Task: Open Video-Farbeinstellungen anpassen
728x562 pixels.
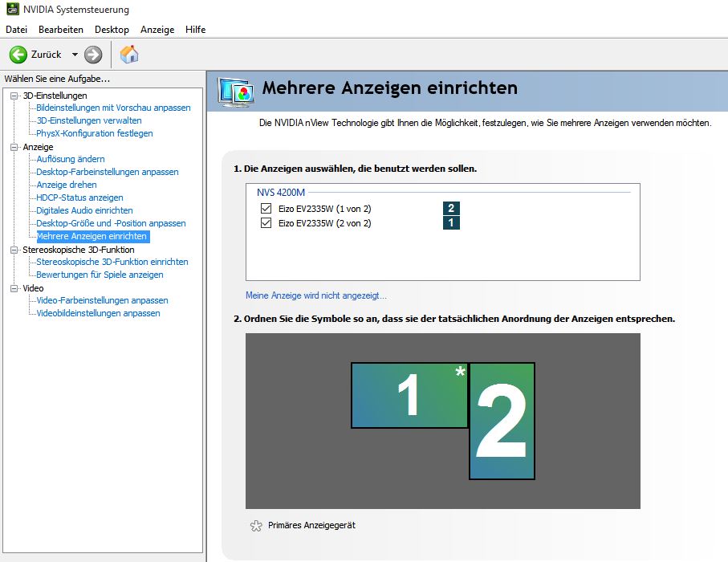Action: click(102, 300)
